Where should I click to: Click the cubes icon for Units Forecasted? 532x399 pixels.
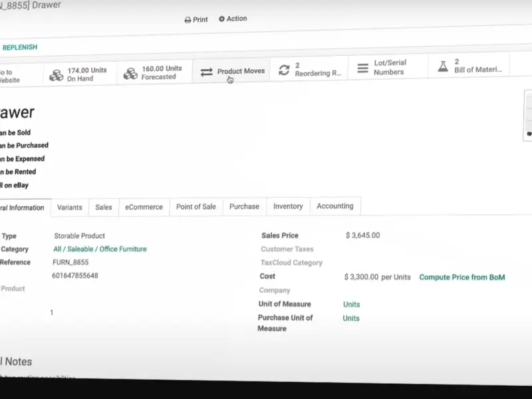pos(130,73)
